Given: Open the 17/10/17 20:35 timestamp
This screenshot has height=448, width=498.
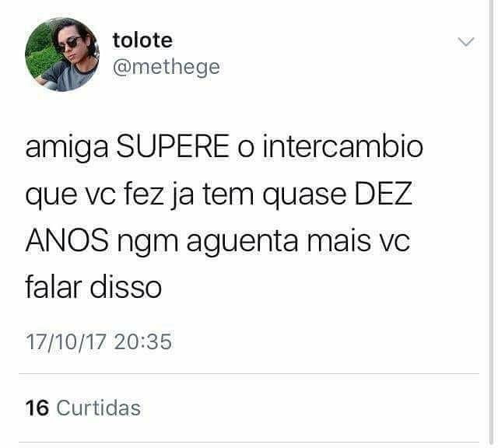Looking at the screenshot, I should 99,341.
